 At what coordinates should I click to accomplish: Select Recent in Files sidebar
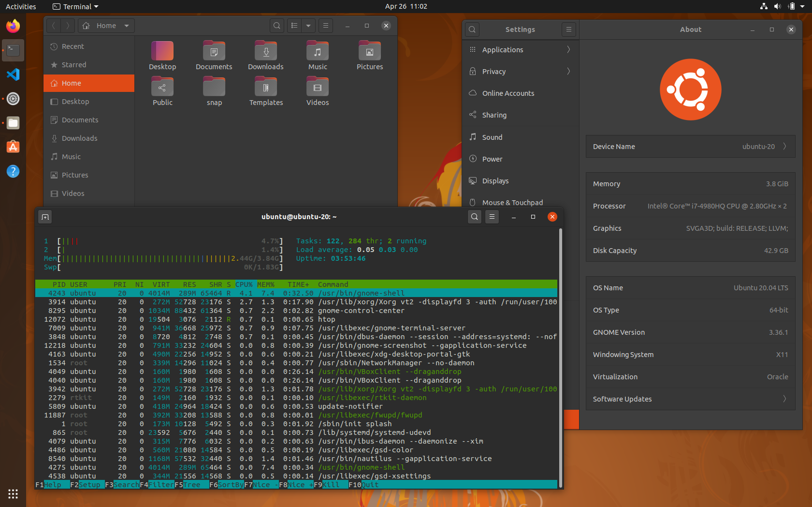click(x=89, y=46)
